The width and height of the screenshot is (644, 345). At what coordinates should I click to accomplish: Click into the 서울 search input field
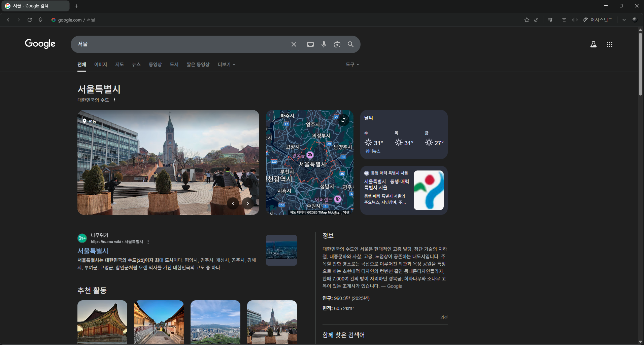[182, 44]
